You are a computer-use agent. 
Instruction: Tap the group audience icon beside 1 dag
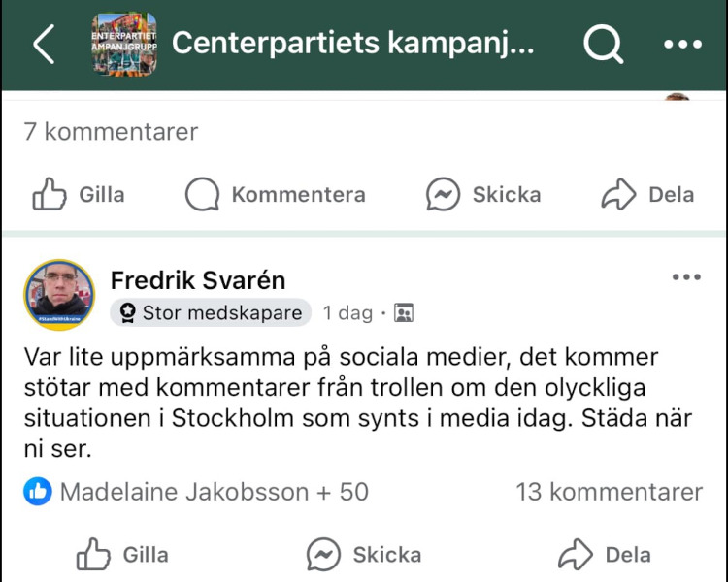(405, 313)
